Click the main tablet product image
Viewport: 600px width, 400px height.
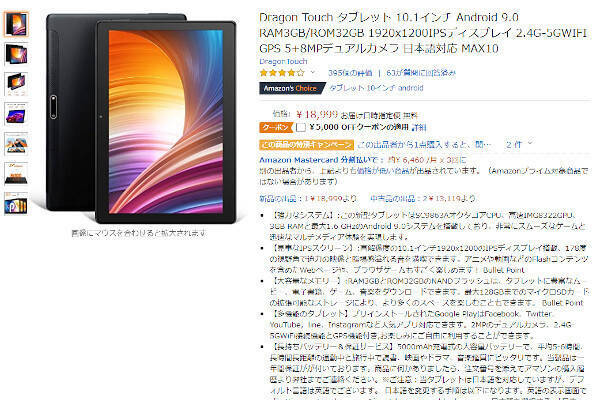(141, 119)
